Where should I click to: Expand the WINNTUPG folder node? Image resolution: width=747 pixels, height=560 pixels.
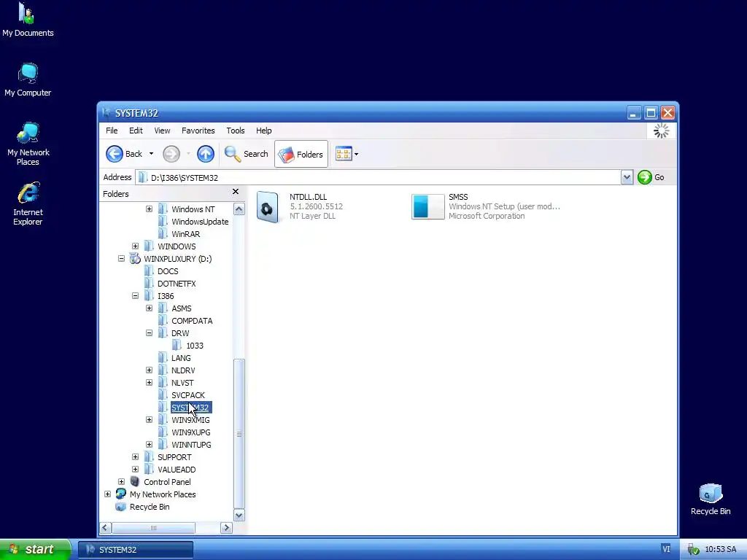click(149, 444)
